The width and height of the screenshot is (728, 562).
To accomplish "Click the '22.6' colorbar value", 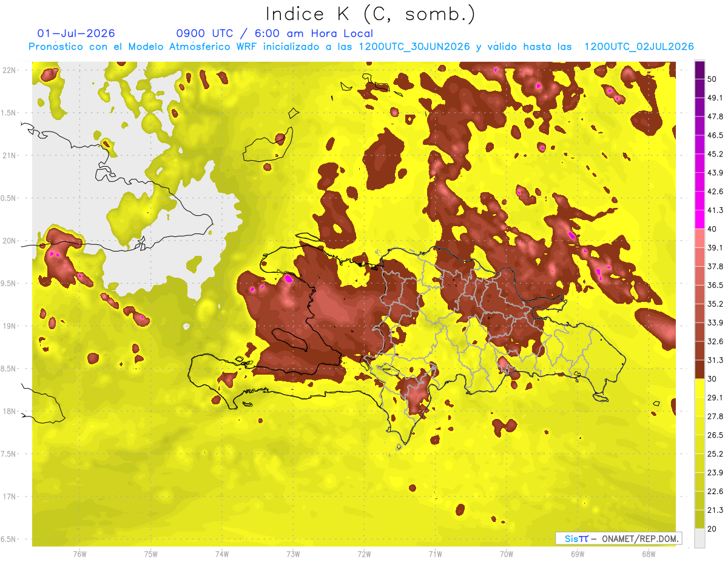I will 715,492.
